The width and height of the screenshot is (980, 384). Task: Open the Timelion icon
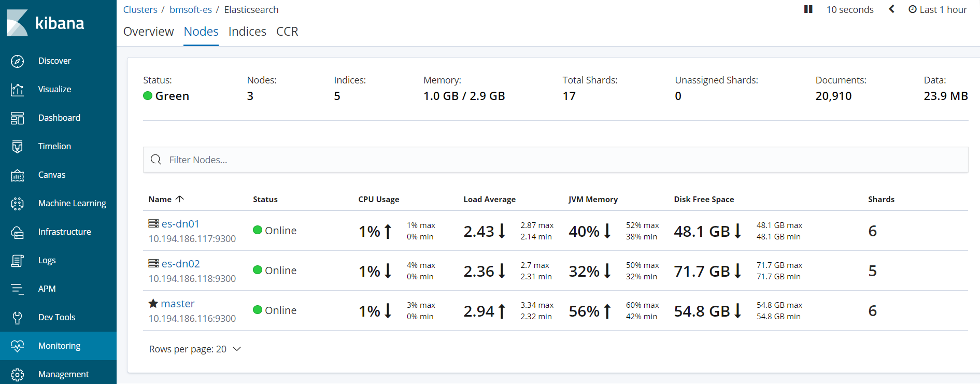(x=17, y=147)
